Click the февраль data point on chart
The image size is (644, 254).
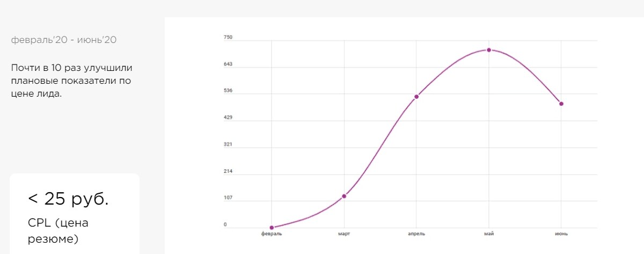272,228
